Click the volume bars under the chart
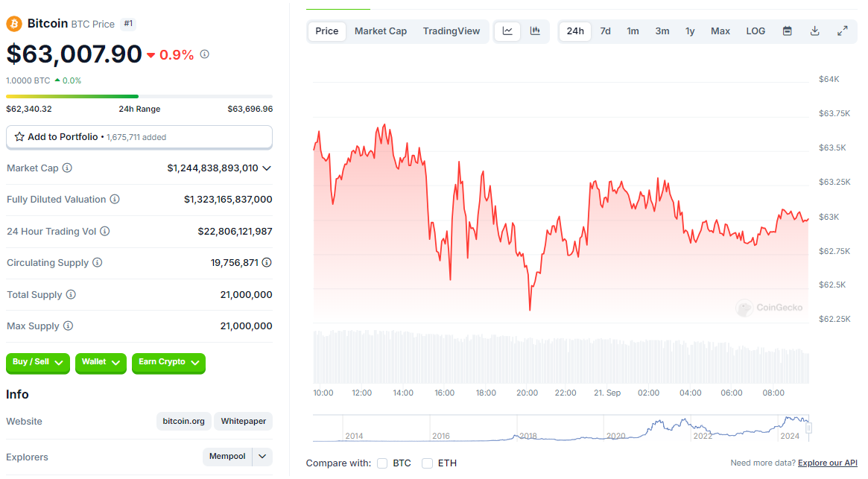The width and height of the screenshot is (868, 479). (x=561, y=357)
